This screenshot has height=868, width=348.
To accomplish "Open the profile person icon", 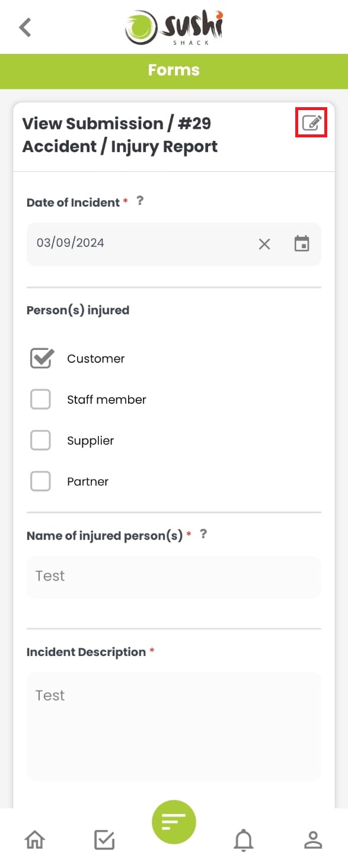I will 313,840.
